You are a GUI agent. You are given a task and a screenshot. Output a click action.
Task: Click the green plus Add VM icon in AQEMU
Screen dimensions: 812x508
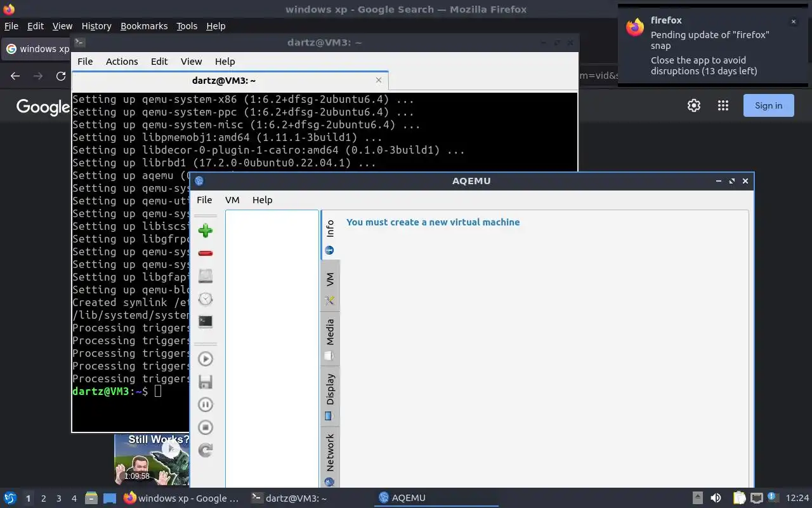205,231
